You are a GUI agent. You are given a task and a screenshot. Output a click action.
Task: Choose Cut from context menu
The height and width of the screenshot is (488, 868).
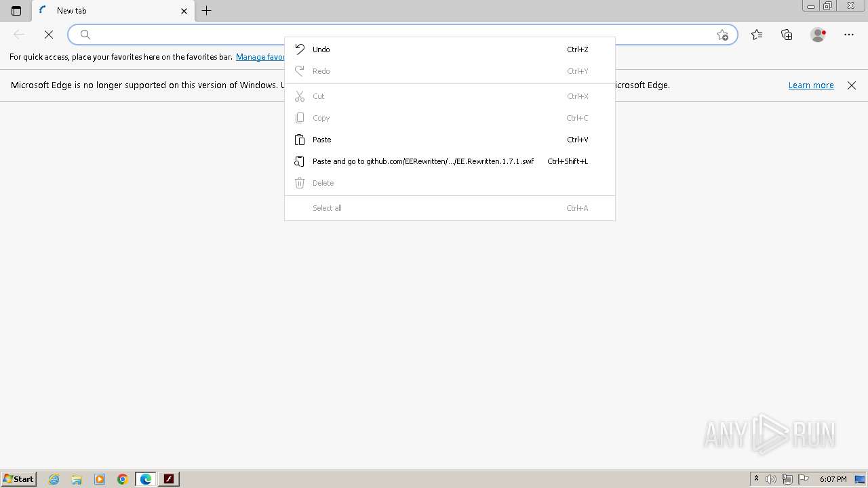coord(450,96)
